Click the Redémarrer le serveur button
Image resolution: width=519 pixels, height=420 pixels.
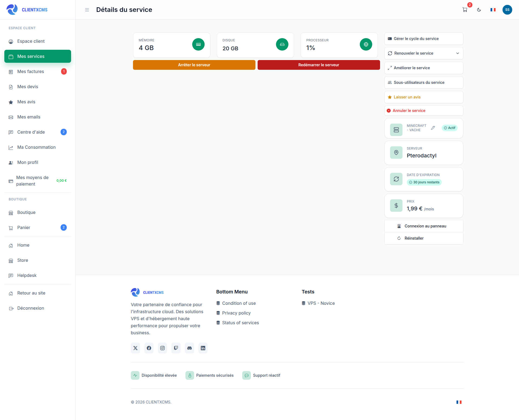coord(319,65)
